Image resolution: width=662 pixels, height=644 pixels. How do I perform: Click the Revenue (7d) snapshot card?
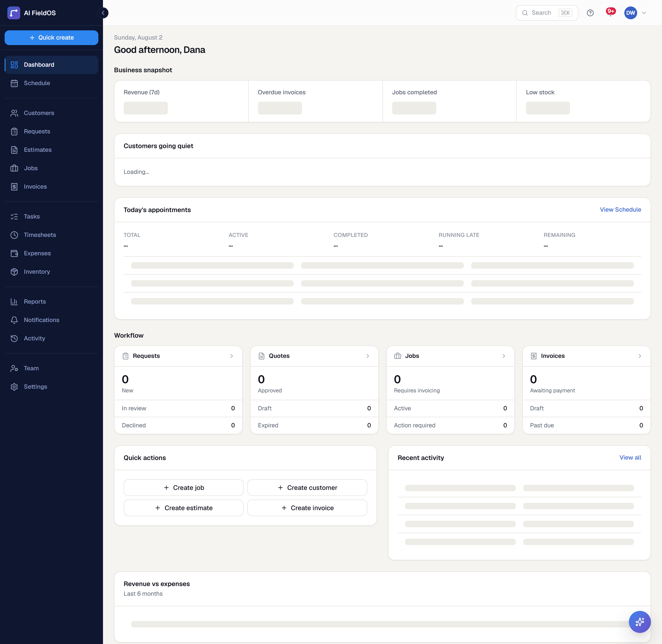[x=181, y=101]
